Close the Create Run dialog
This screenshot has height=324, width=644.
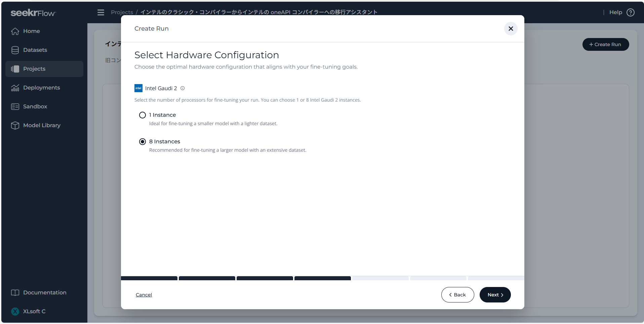(x=511, y=29)
